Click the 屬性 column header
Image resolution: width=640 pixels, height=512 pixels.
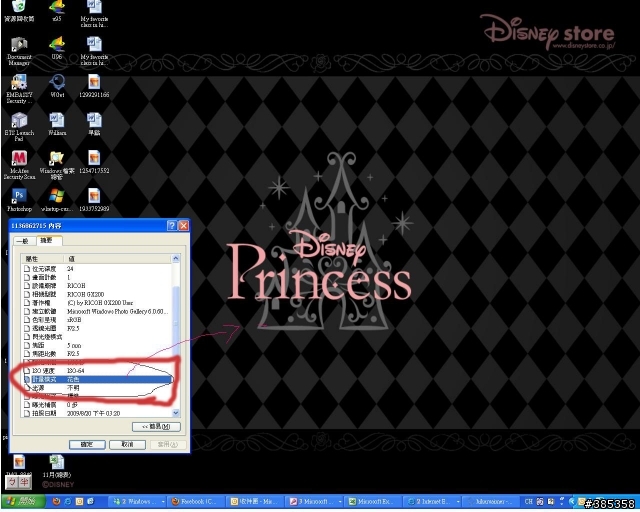pyautogui.click(x=42, y=259)
